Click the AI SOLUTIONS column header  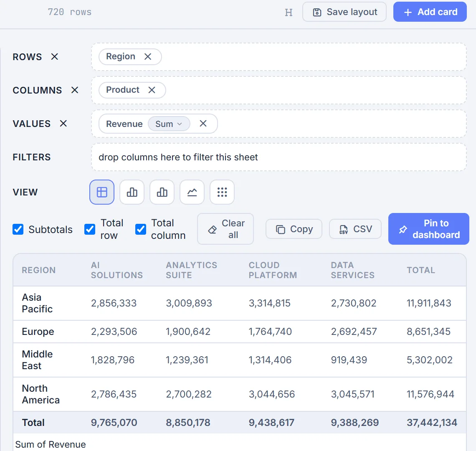click(x=117, y=270)
